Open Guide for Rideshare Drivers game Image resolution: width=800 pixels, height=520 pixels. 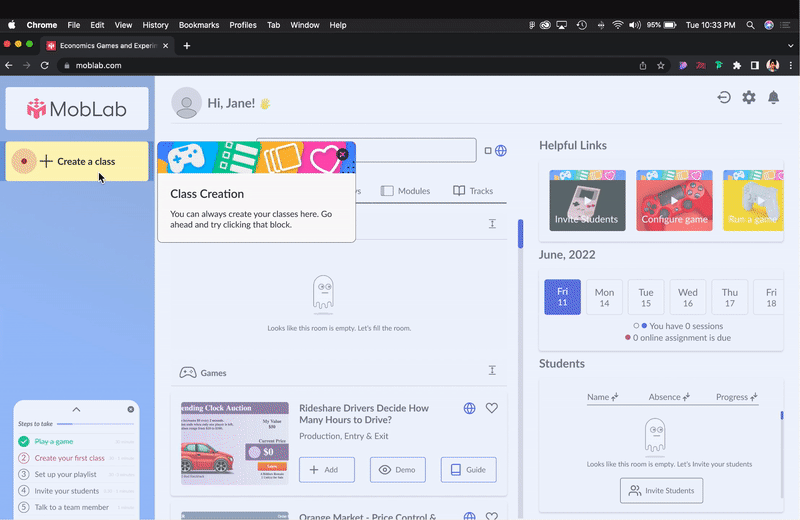[468, 469]
